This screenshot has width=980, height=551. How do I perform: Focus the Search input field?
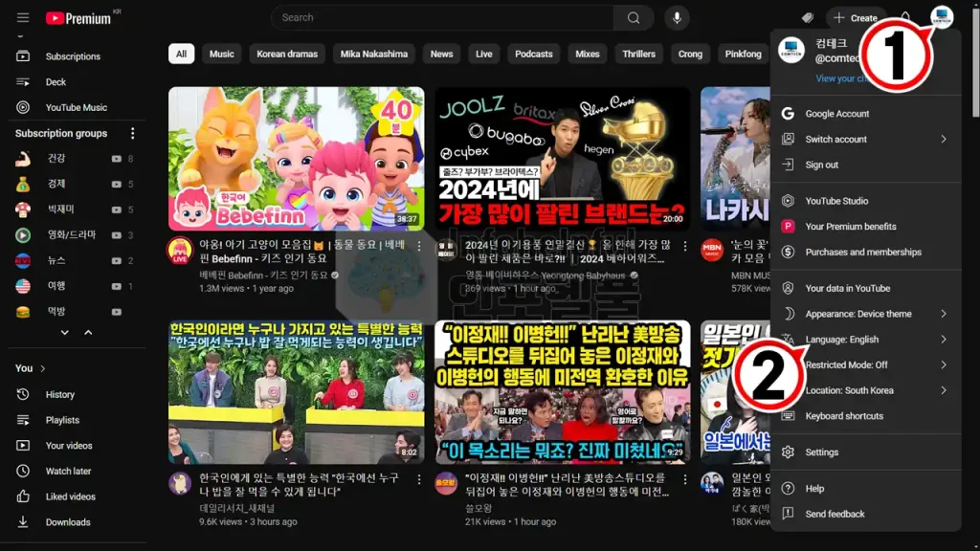pyautogui.click(x=442, y=17)
